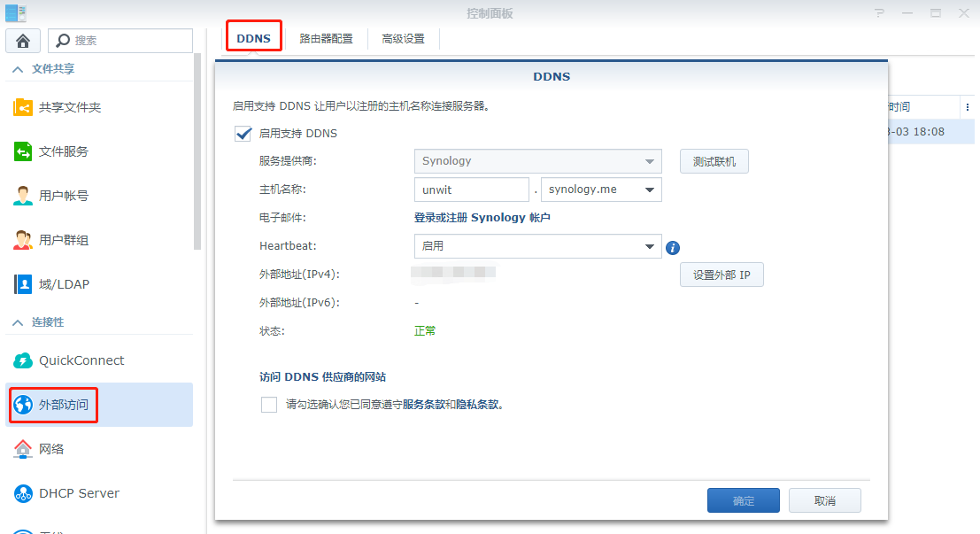The width and height of the screenshot is (980, 534).
Task: Collapse the Connectivity (连接性) section
Action: (18, 322)
